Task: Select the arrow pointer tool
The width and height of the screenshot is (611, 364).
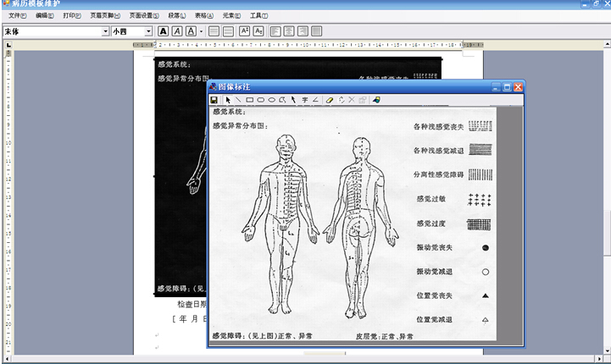Action: tap(228, 100)
